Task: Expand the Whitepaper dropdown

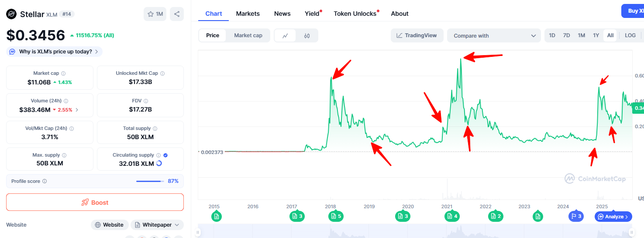Action: tap(157, 225)
